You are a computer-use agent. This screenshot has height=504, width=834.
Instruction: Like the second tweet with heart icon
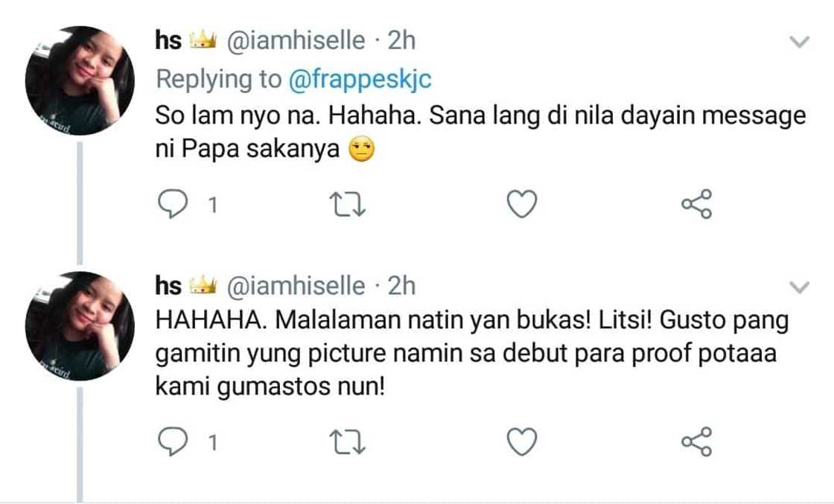click(522, 442)
